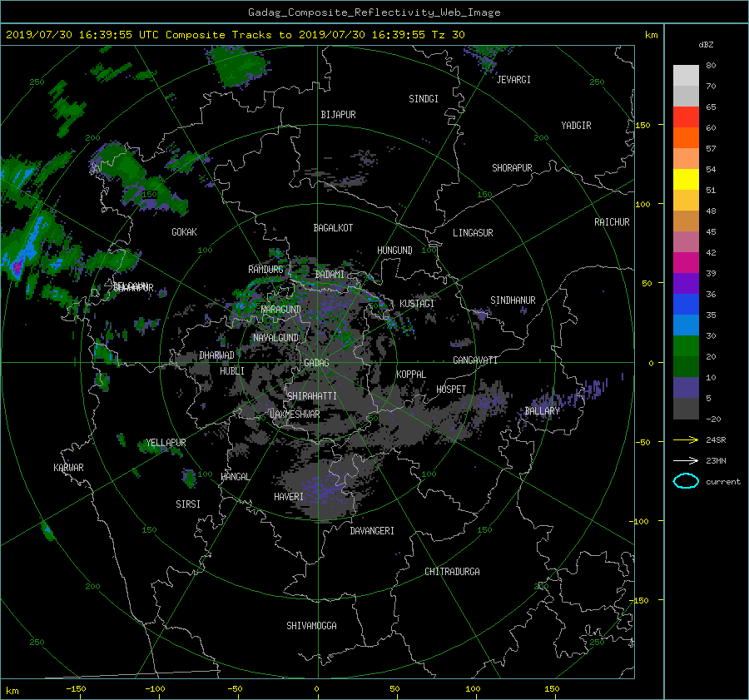Click the Gadag_Composite_Reflectivity_Web_Image title
Image resolution: width=749 pixels, height=700 pixels.
(374, 12)
